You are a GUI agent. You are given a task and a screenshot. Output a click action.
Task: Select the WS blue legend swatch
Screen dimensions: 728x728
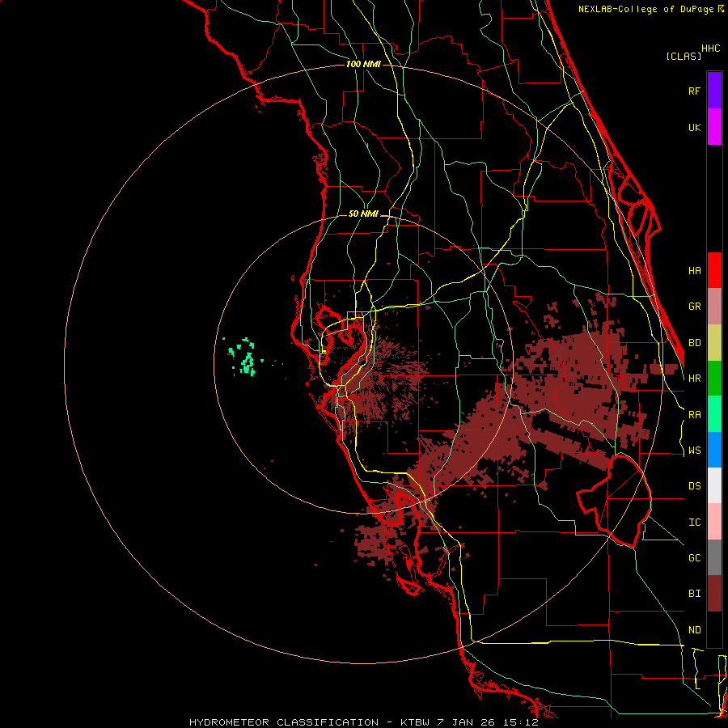coord(714,450)
